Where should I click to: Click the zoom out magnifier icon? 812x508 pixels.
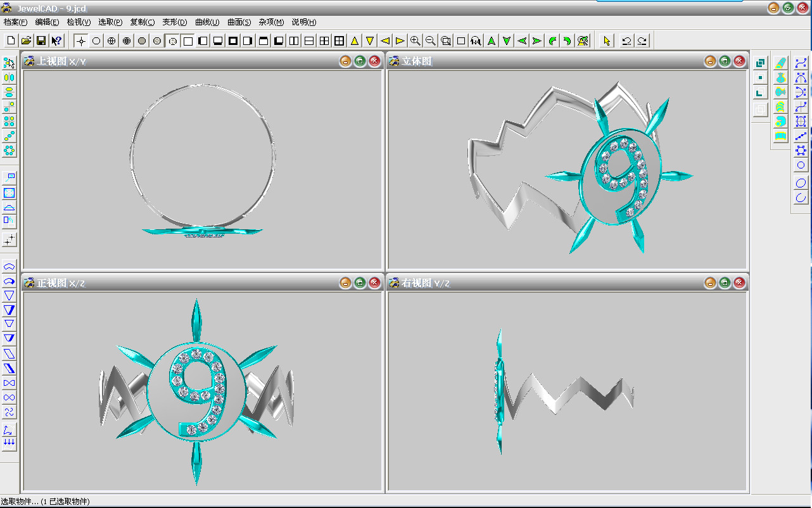point(431,41)
